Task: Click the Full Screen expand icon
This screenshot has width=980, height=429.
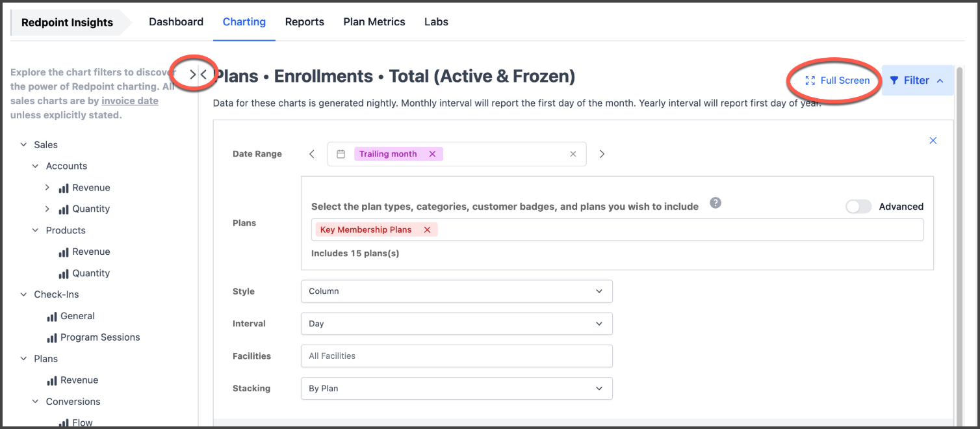Action: coord(810,81)
